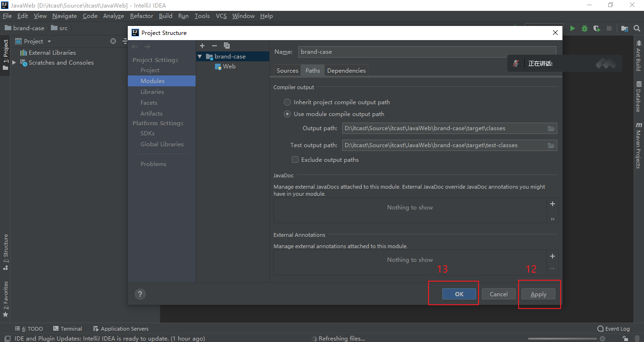Click the Search Everywhere magnifier icon
The width and height of the screenshot is (644, 342).
(x=636, y=28)
